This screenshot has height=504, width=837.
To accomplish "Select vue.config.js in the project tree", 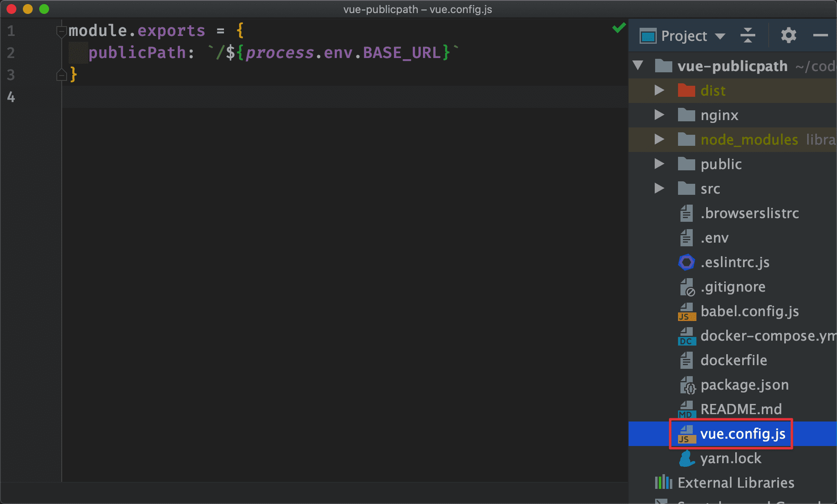I will (743, 434).
